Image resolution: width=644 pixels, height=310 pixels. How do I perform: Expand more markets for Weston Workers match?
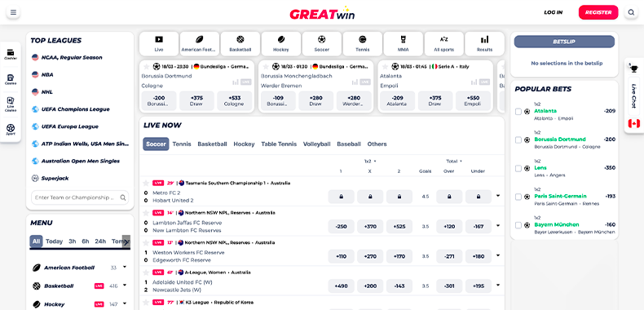click(x=498, y=255)
